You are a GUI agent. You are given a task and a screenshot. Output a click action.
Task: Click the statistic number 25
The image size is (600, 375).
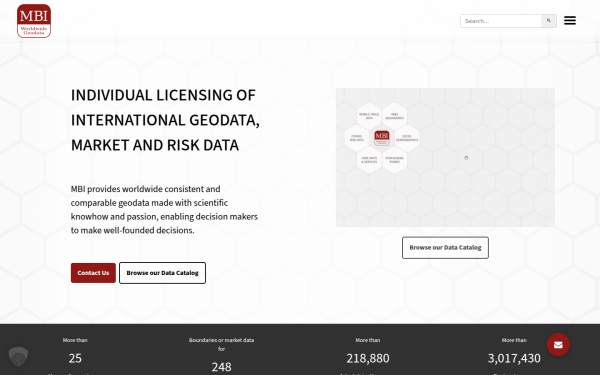tap(75, 359)
